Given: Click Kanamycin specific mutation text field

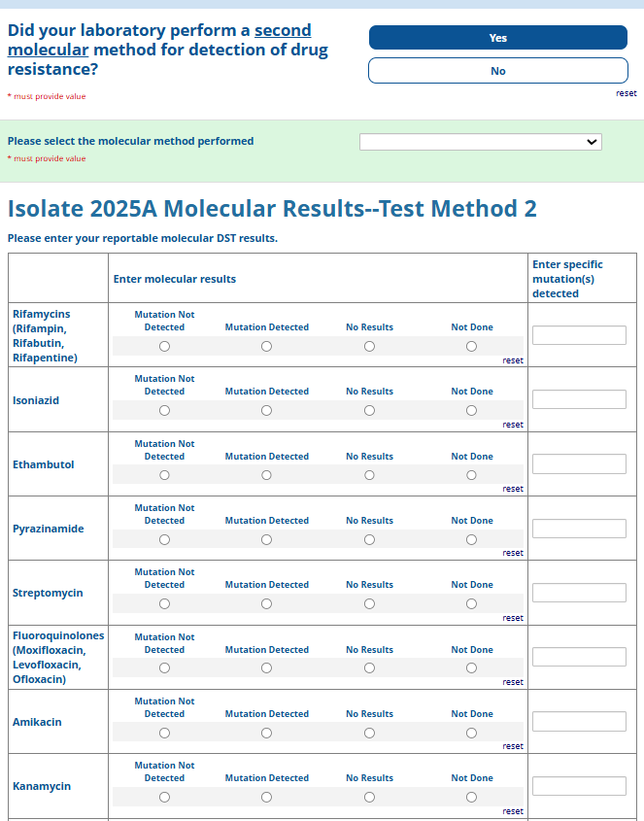Looking at the screenshot, I should (579, 786).
